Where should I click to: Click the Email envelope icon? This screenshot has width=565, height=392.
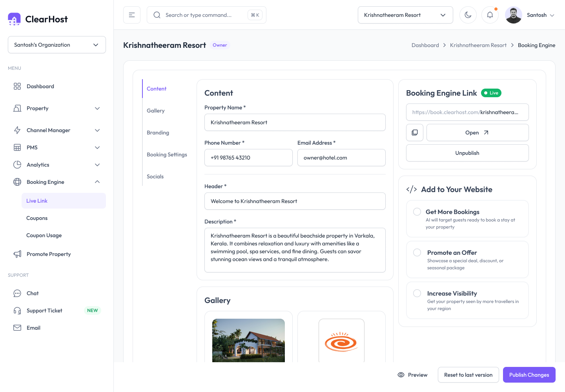[17, 328]
